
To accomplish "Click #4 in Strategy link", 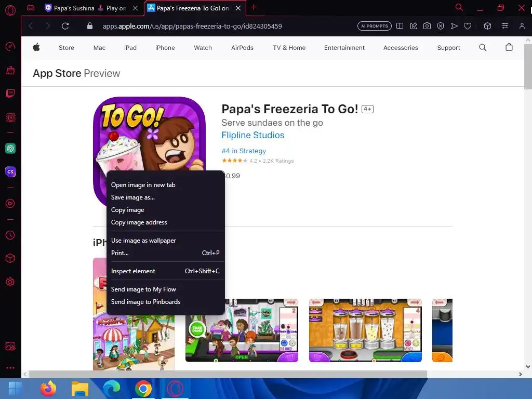I will [x=244, y=151].
